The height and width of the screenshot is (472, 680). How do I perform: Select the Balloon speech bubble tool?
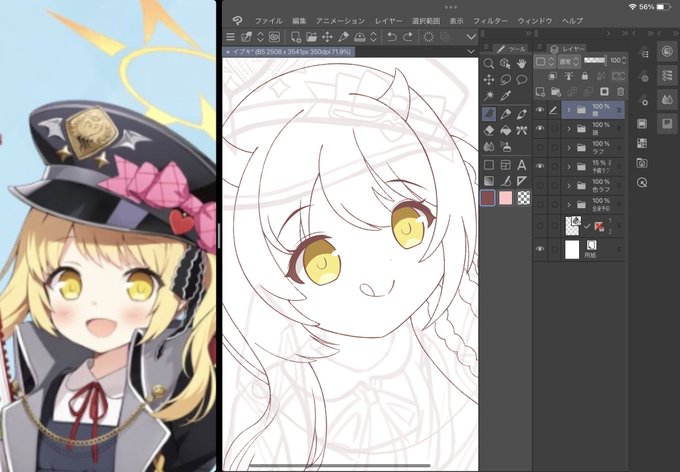tap(522, 80)
